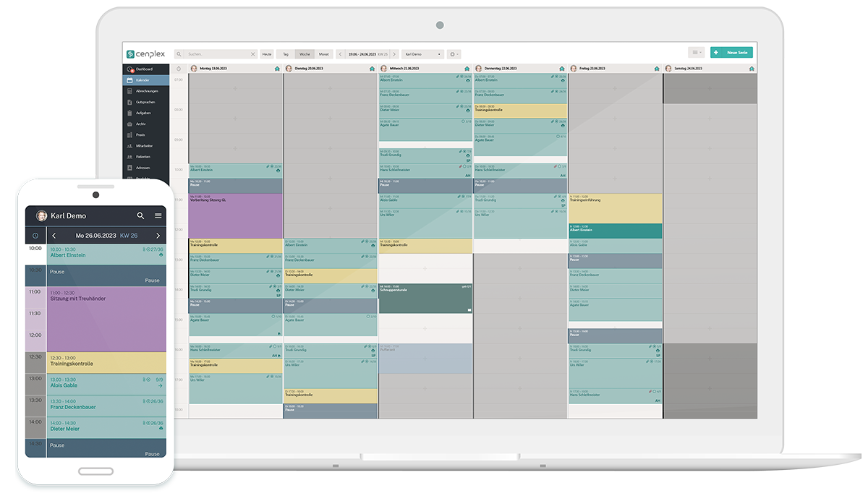The height and width of the screenshot is (501, 868).
Task: Switch calendar to Tag view
Action: pos(286,54)
